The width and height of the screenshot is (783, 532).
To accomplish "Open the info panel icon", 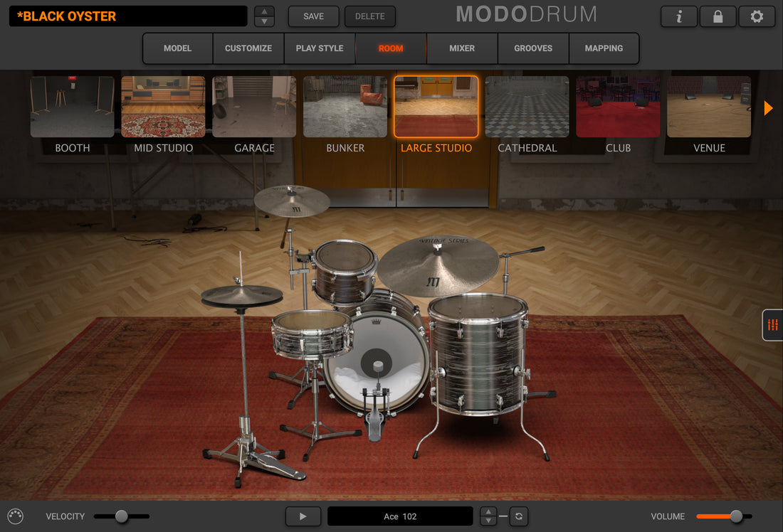I will [x=678, y=16].
